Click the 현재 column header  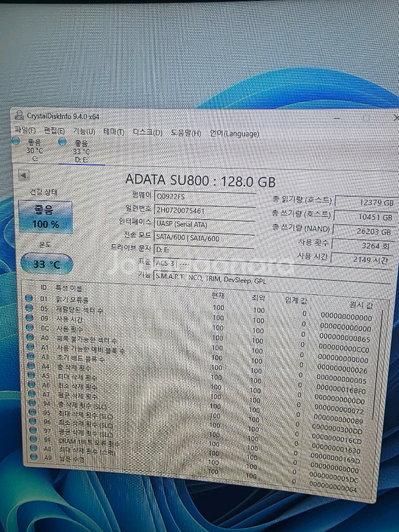click(218, 295)
